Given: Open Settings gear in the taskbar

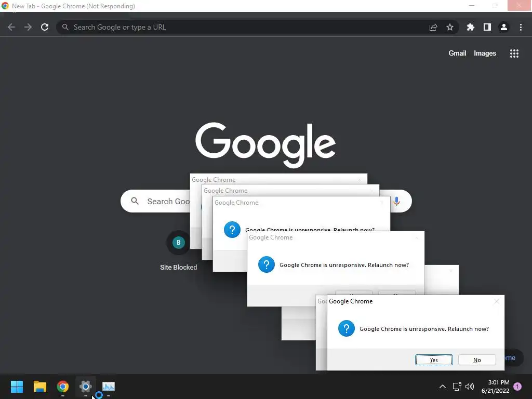Looking at the screenshot, I should click(86, 387).
